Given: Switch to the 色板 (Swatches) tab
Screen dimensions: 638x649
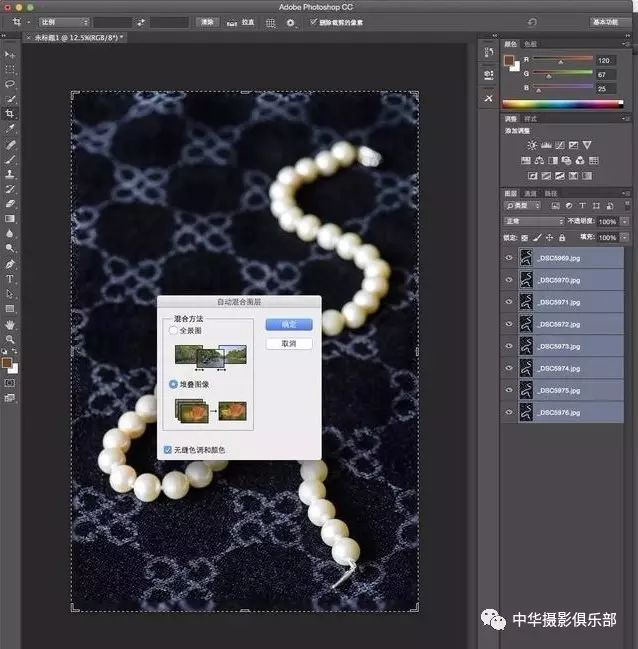Looking at the screenshot, I should 530,44.
